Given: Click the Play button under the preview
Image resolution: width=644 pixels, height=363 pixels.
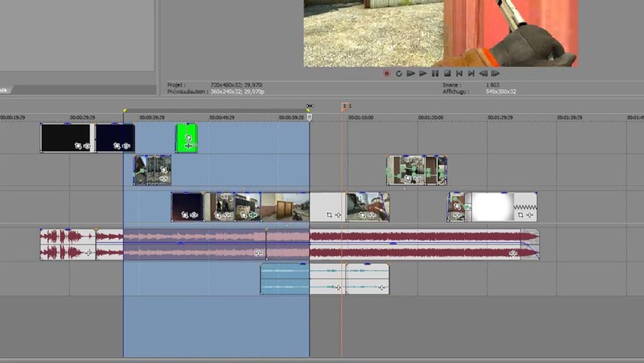Looking at the screenshot, I should pos(423,74).
